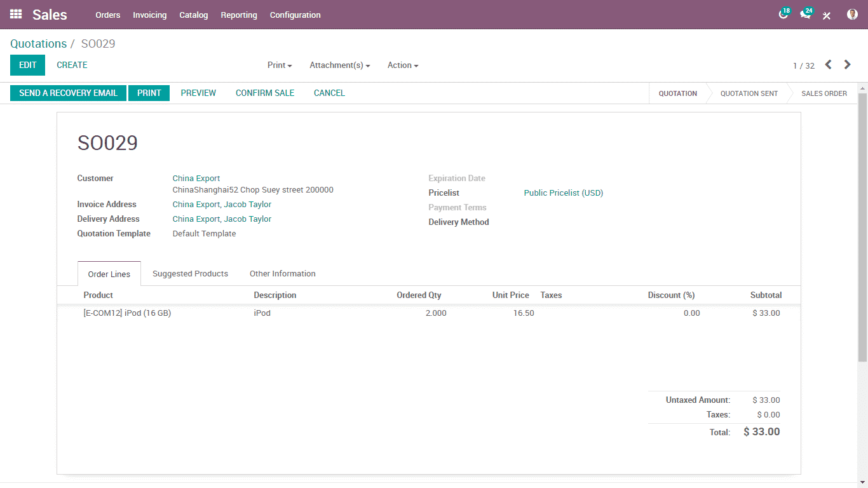Click the customer address text line
The width and height of the screenshot is (868, 488).
[253, 190]
